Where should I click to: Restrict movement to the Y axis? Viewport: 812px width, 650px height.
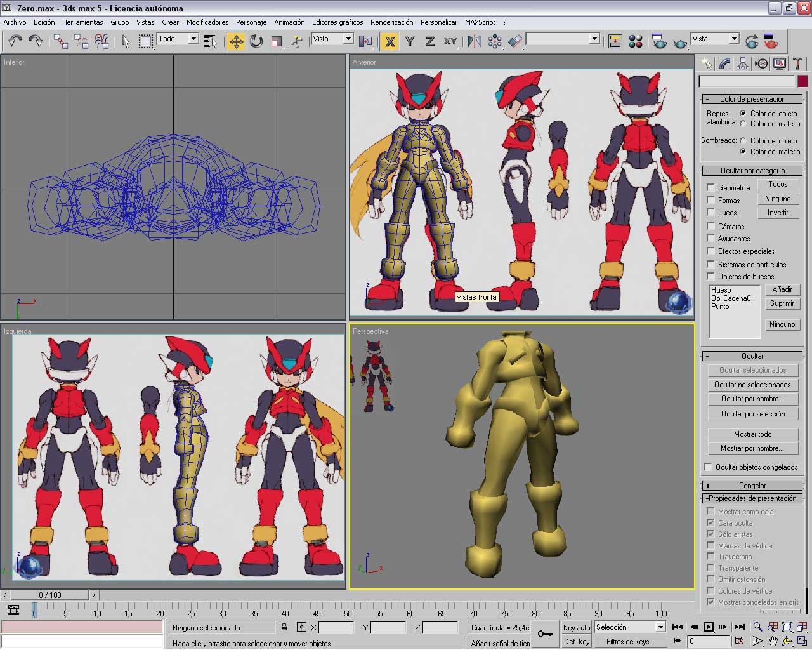410,41
